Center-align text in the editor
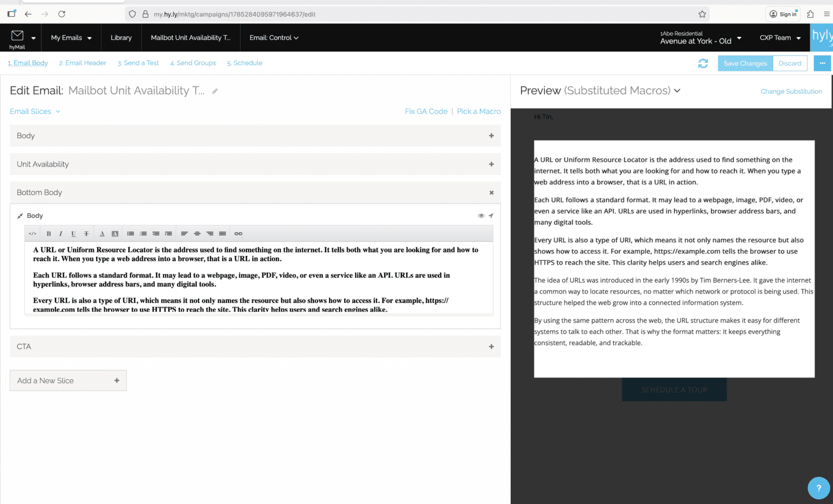 coord(197,234)
